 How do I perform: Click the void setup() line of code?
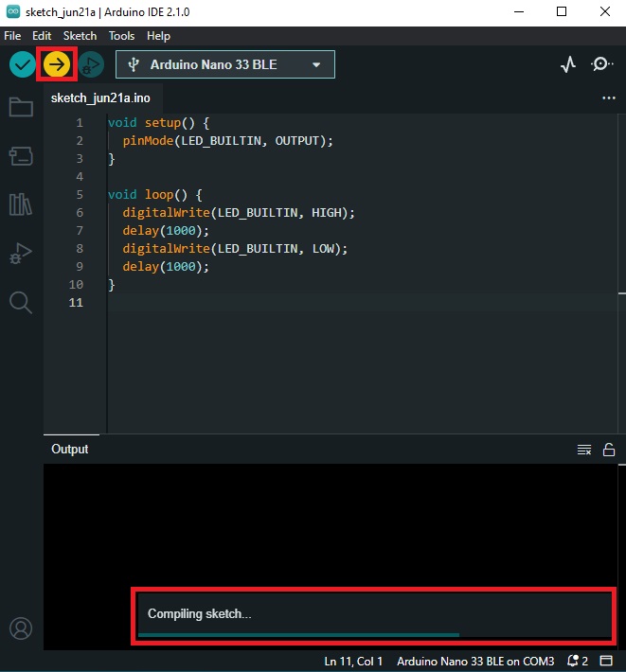pyautogui.click(x=158, y=123)
